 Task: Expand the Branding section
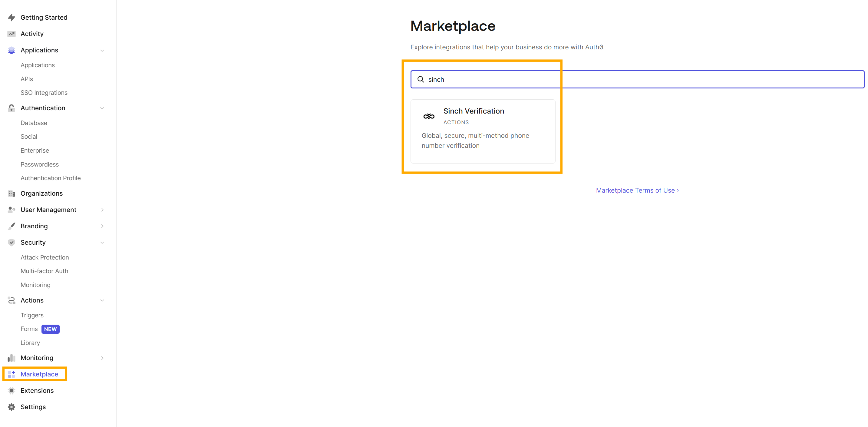coord(102,226)
